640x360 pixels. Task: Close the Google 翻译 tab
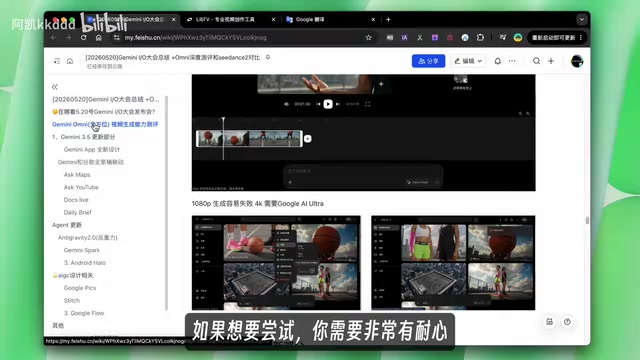[373, 19]
